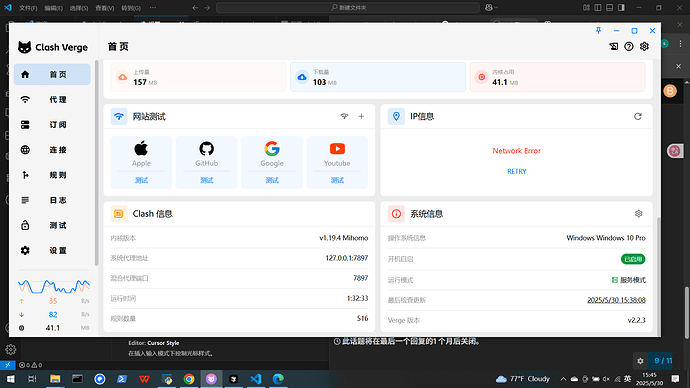Pin the Clash Verge window on top

point(598,30)
